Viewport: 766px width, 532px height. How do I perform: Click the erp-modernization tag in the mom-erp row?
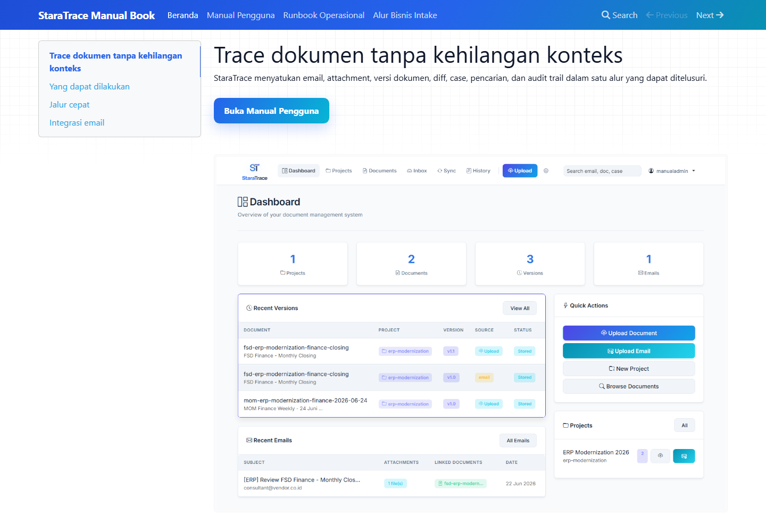[405, 404]
